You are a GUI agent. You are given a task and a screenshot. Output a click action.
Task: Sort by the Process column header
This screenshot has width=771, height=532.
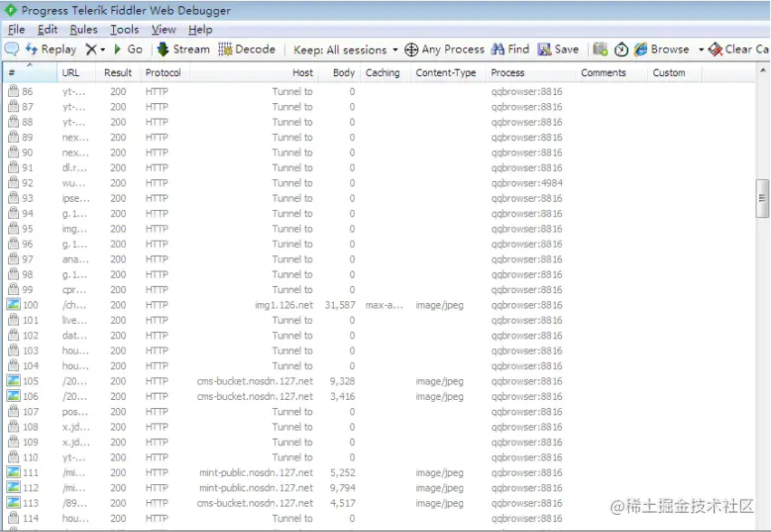[x=531, y=72]
